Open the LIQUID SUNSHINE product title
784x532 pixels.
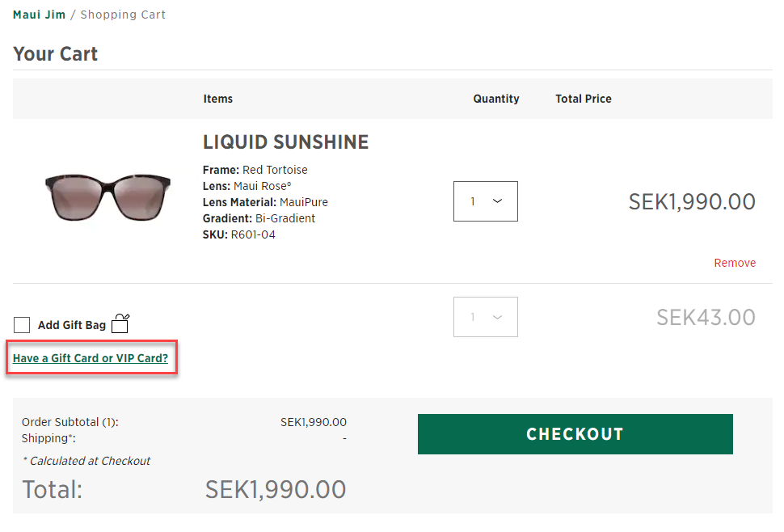285,142
